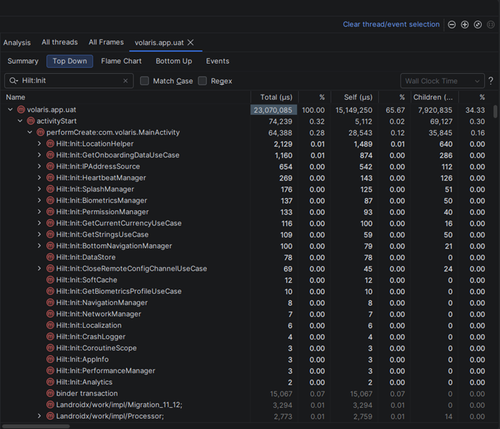Click the Bottom Up tab button

point(174,61)
